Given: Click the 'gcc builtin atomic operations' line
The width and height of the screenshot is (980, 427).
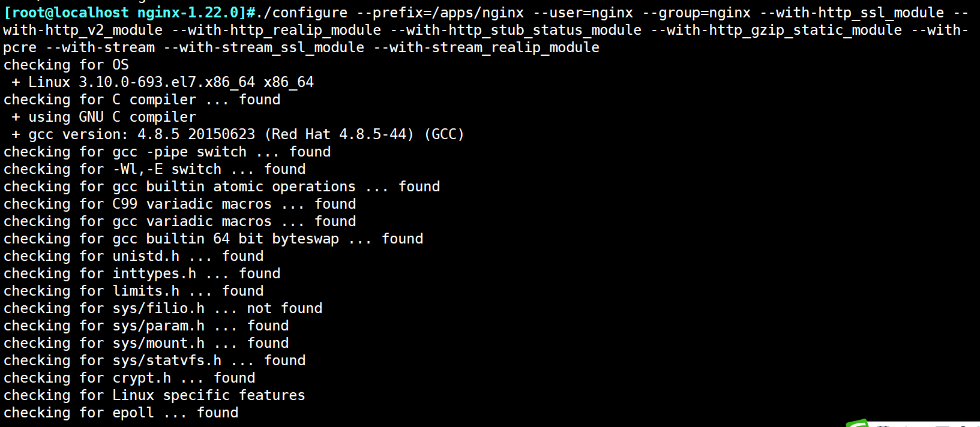Looking at the screenshot, I should [221, 187].
